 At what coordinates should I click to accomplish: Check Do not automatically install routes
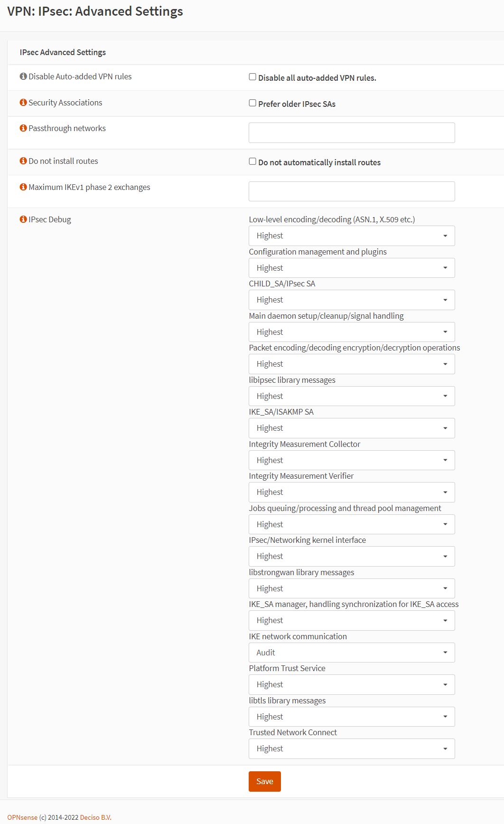[x=252, y=161]
